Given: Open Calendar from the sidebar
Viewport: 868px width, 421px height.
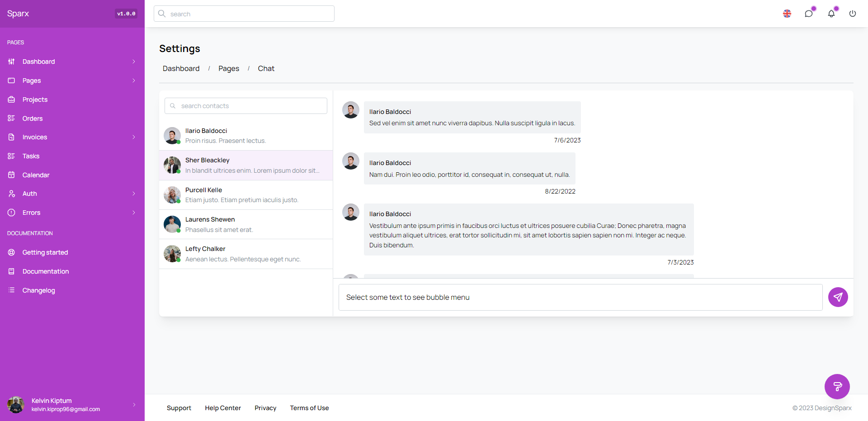Looking at the screenshot, I should click(x=36, y=175).
